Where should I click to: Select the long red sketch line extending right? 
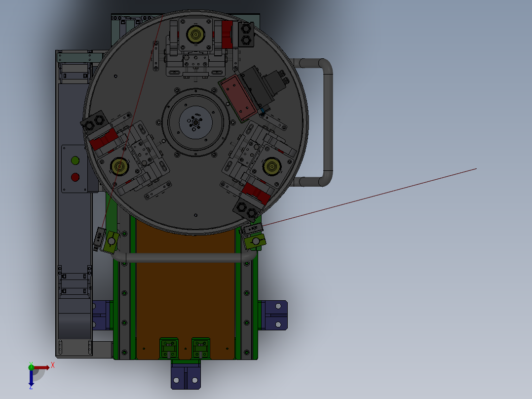(369, 197)
